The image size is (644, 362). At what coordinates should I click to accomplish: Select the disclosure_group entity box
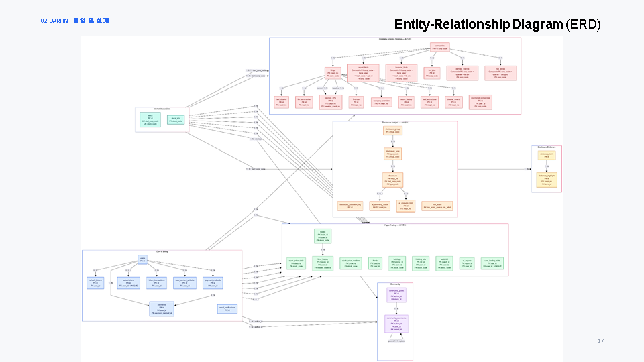pyautogui.click(x=392, y=131)
